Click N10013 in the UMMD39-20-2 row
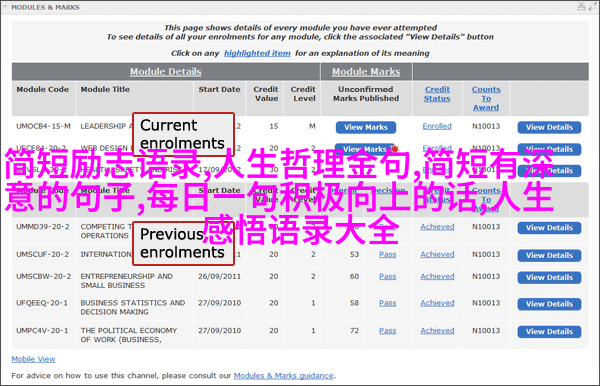Image resolution: width=600 pixels, height=386 pixels. [486, 227]
